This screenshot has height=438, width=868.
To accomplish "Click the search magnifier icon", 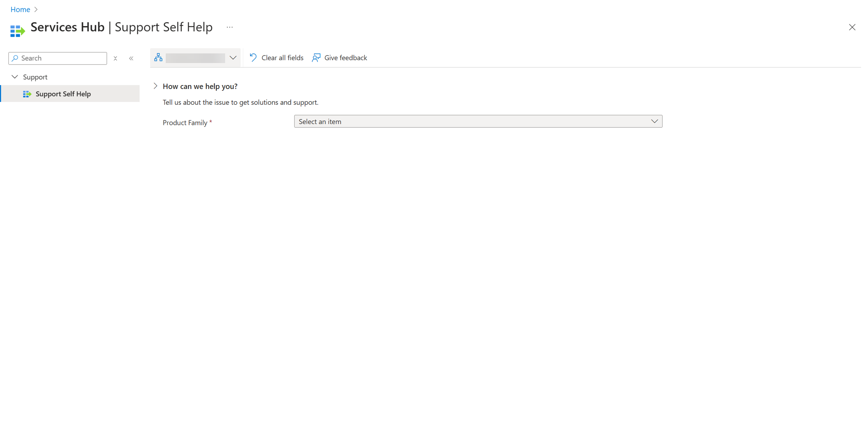I will point(15,58).
